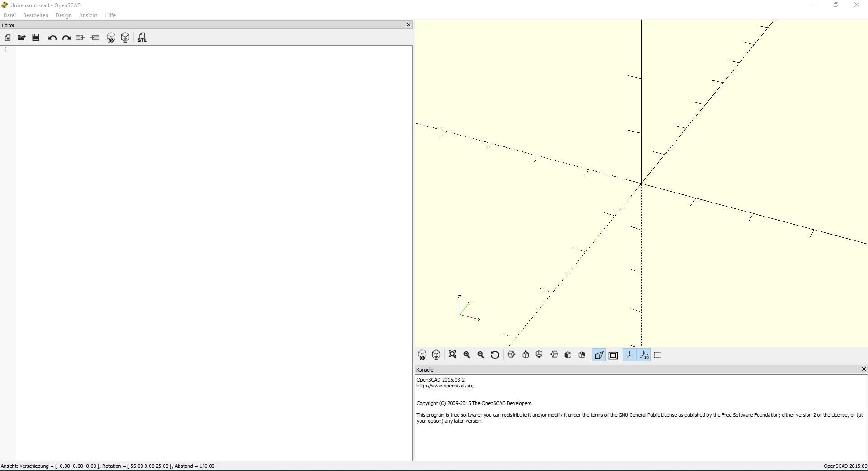The image size is (868, 471).
Task: Click inside the code editor area
Action: (214, 253)
